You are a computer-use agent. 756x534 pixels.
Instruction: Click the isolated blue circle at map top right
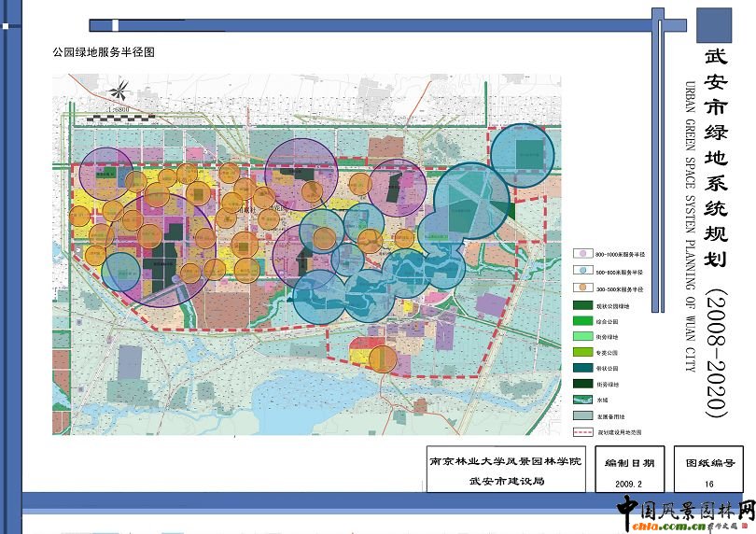(x=523, y=155)
